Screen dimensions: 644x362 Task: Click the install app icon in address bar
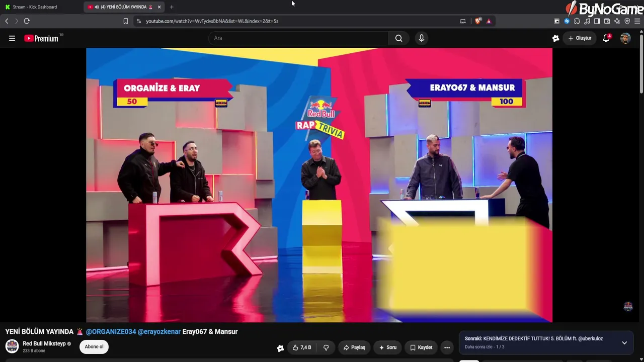coord(463,21)
